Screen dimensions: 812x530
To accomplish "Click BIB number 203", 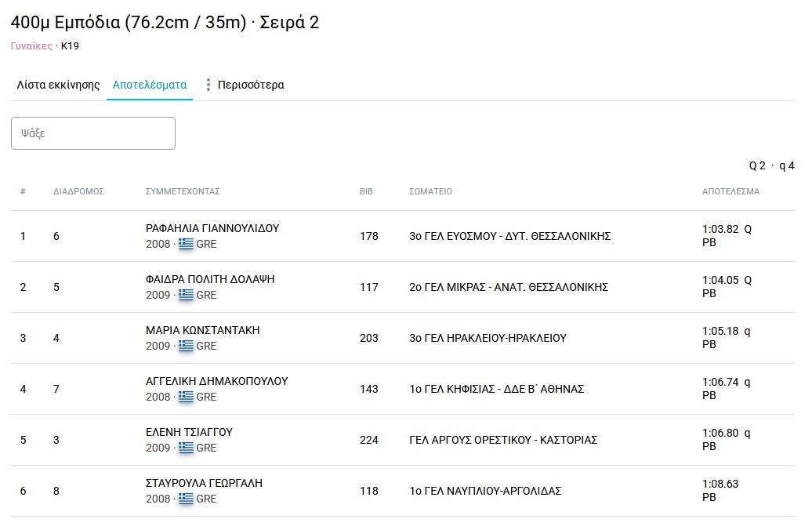I will (368, 338).
